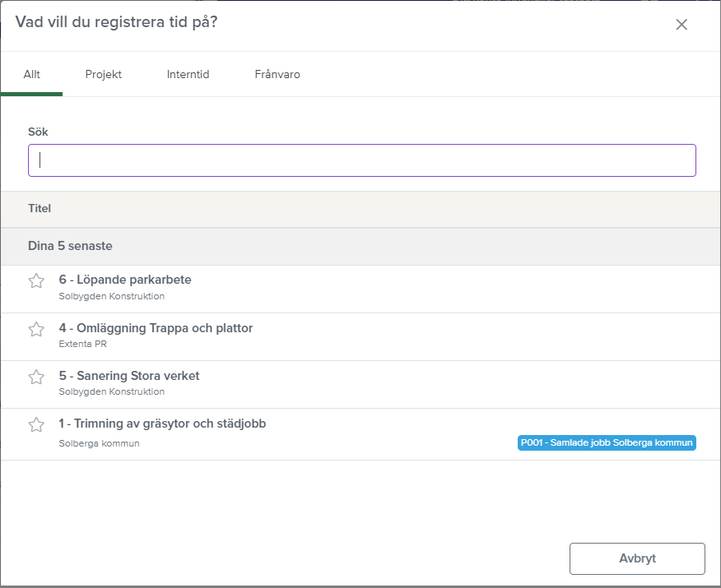Open the Interntid tab
Viewport: 721px width, 588px height.
point(188,75)
